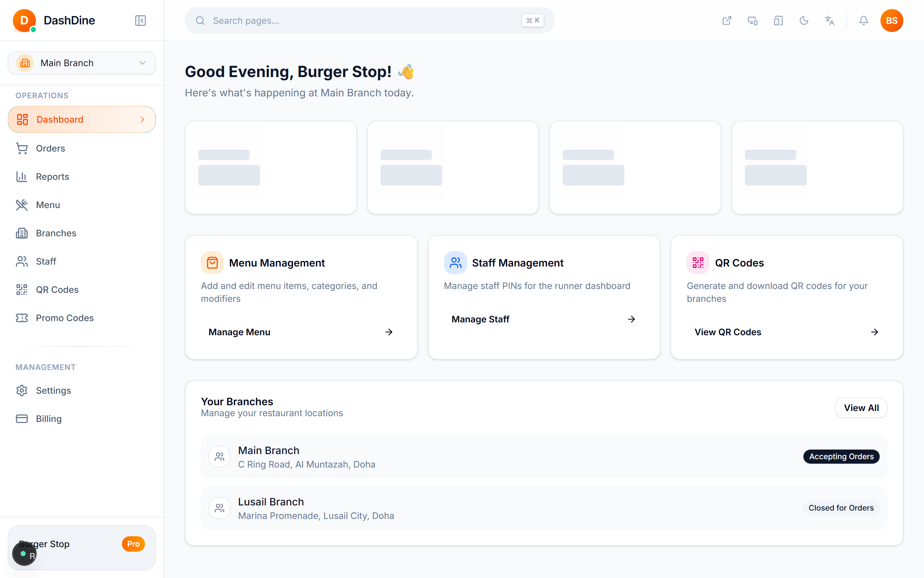
Task: Click the dark floating circle widget
Action: pos(24,554)
